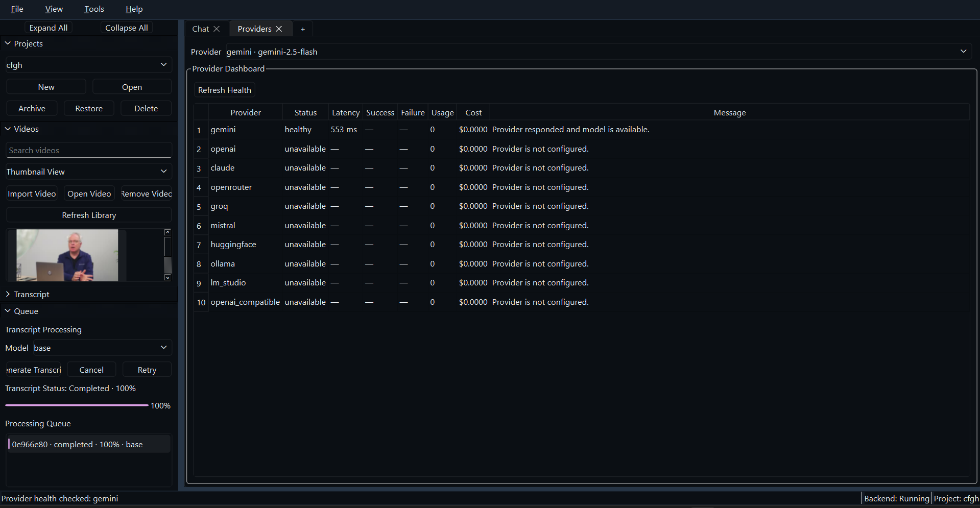Screen dimensions: 980x508
Task: Open the Provider gemini-2.5-flash dropdown
Action: (x=598, y=52)
